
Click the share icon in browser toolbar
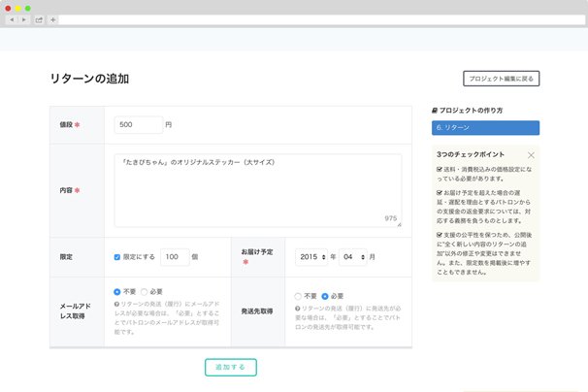pos(39,19)
